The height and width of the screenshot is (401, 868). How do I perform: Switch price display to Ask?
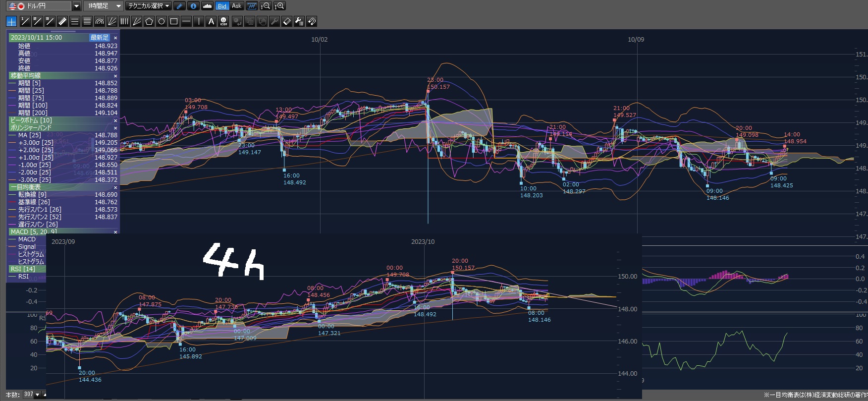[237, 6]
